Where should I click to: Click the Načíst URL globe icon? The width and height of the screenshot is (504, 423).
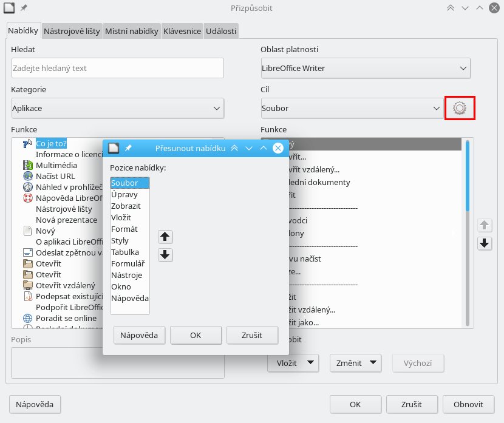pos(28,176)
